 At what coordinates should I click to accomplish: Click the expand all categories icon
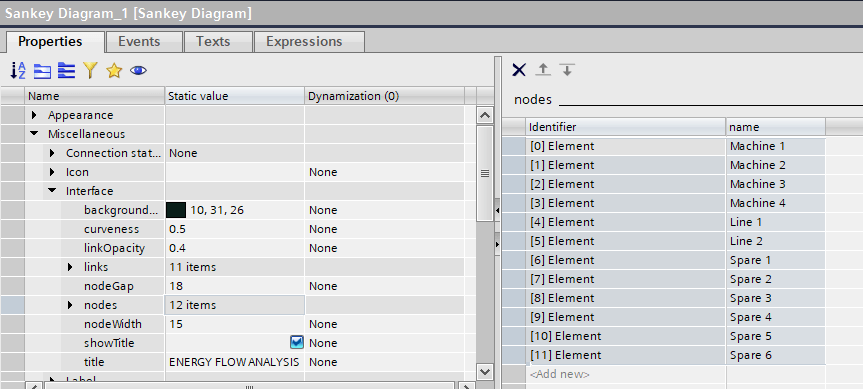pos(42,70)
